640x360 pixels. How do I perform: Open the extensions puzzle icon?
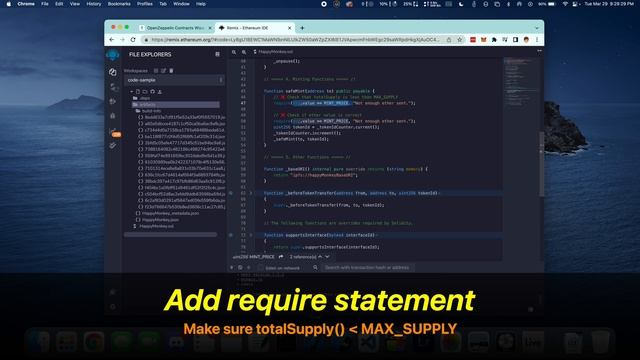tap(494, 40)
